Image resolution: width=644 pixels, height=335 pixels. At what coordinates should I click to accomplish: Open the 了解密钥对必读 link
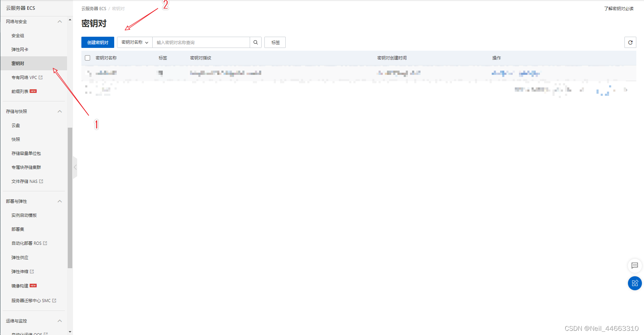point(619,9)
